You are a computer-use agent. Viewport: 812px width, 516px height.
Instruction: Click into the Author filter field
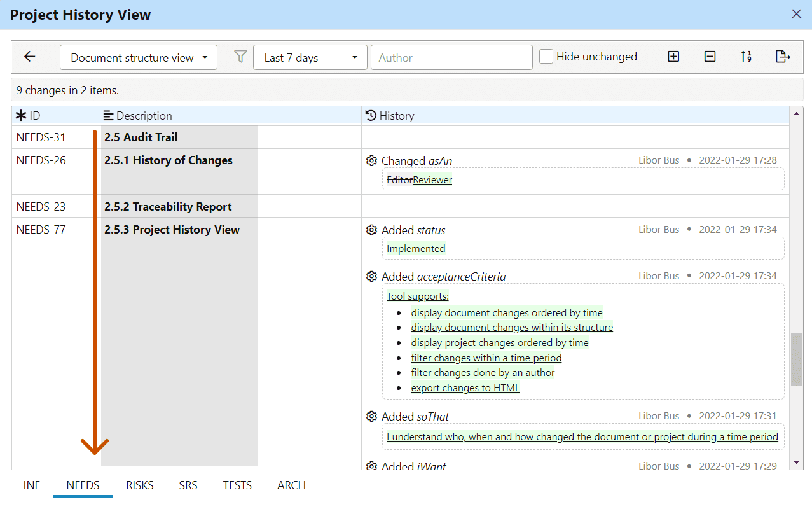(x=451, y=57)
